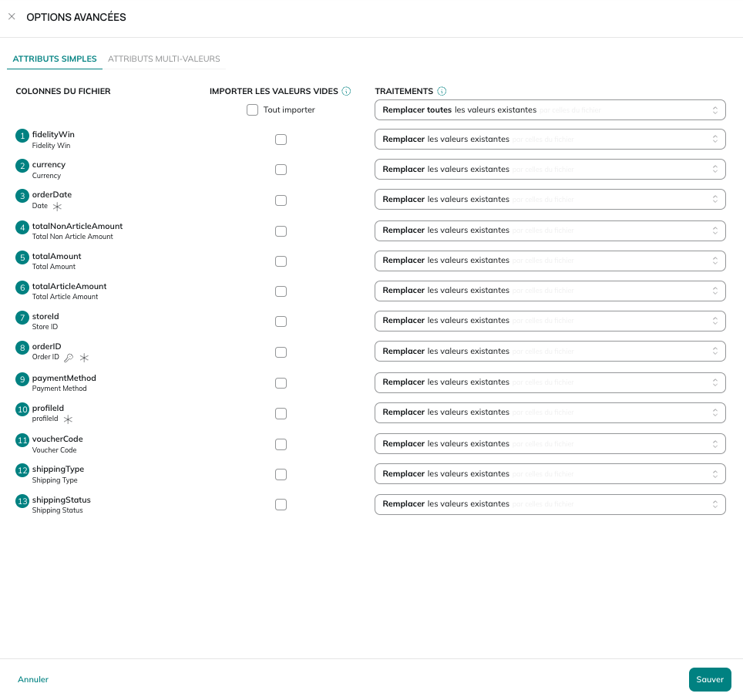Image resolution: width=743 pixels, height=700 pixels.
Task: Click number 8 badge for orderID
Action: pyautogui.click(x=22, y=348)
